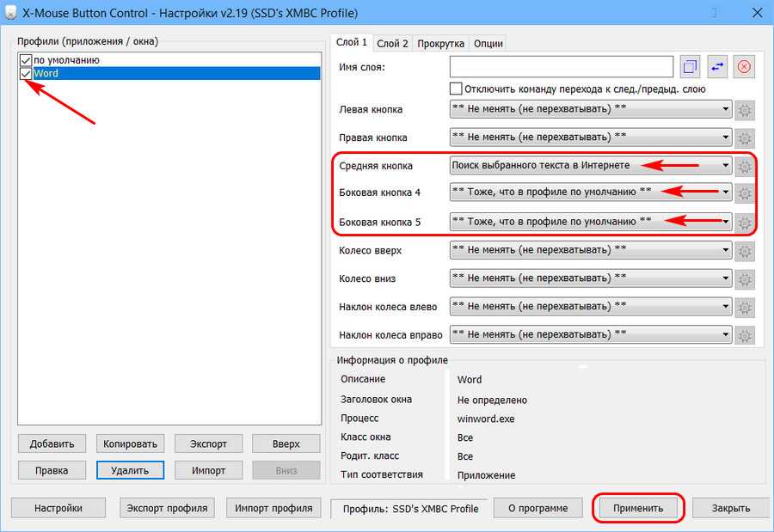
Task: Move profile with Вверх button
Action: pyautogui.click(x=286, y=443)
